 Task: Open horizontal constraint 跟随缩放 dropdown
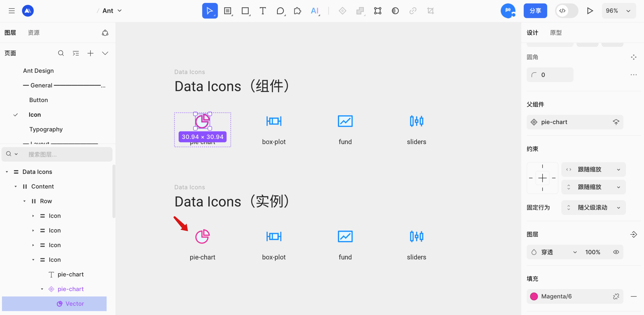(x=594, y=169)
